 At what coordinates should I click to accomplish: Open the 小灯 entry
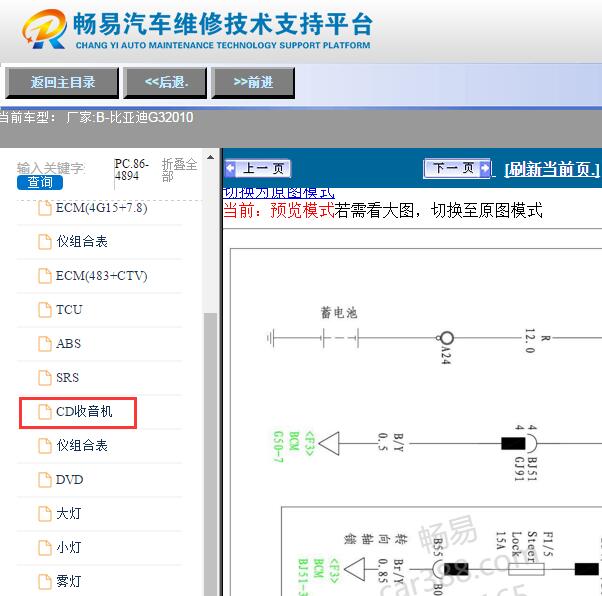point(68,547)
